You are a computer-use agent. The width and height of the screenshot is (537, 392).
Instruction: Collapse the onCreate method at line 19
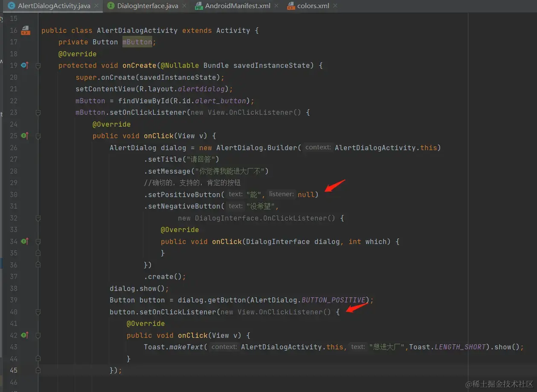[38, 66]
